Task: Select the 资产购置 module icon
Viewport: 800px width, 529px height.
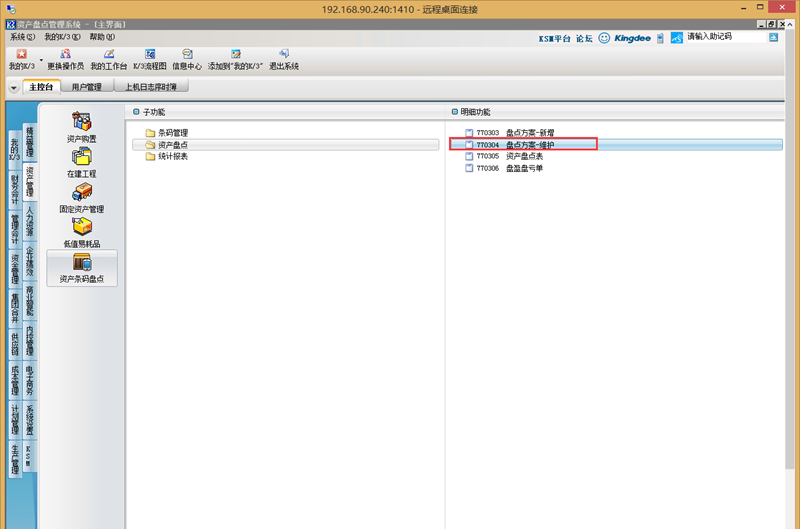Action: coord(82,126)
